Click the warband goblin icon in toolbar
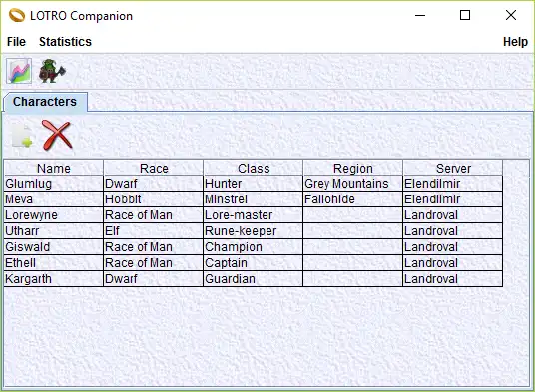 point(52,71)
